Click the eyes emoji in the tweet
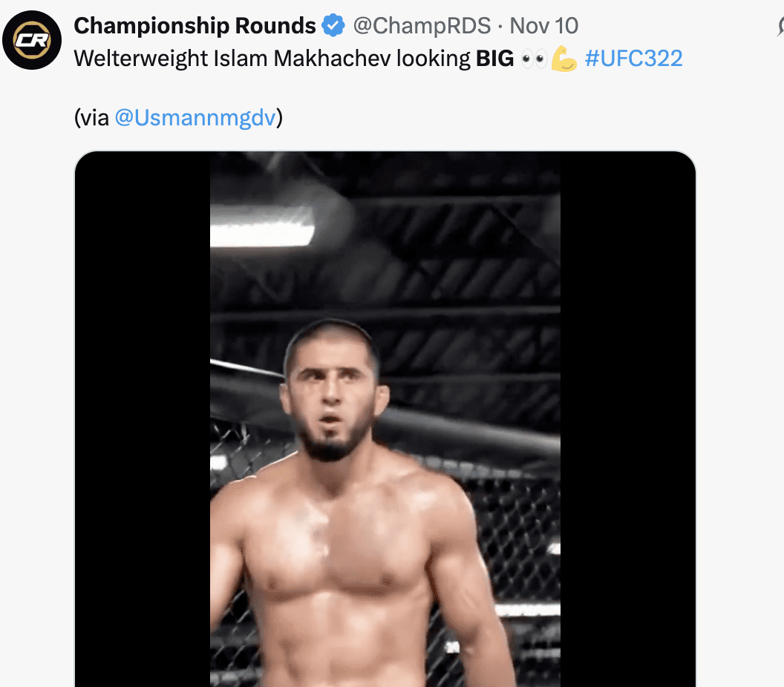Screen dimensions: 784x687 [x=534, y=59]
